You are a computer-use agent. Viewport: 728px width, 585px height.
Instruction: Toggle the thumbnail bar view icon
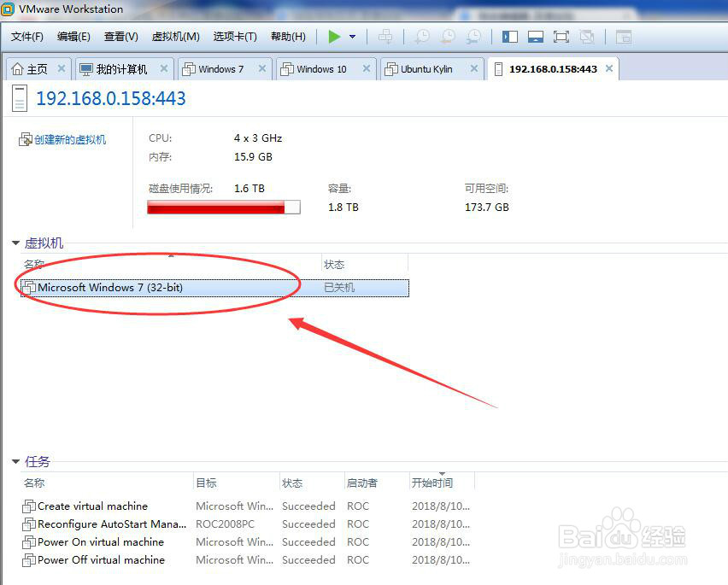536,37
